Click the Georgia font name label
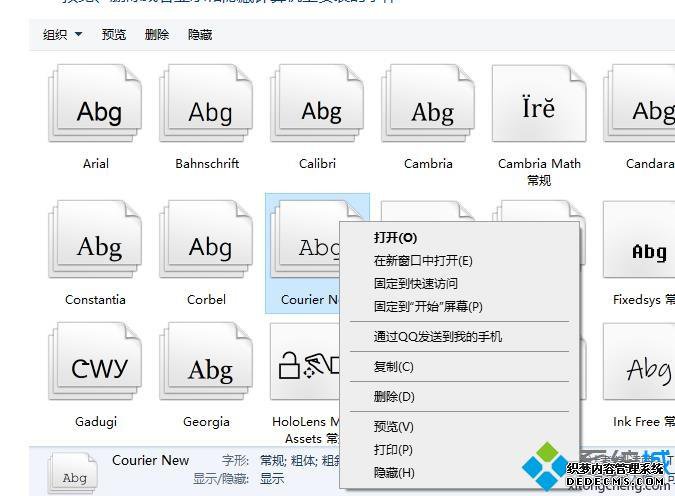This screenshot has height=496, width=675. click(x=206, y=422)
